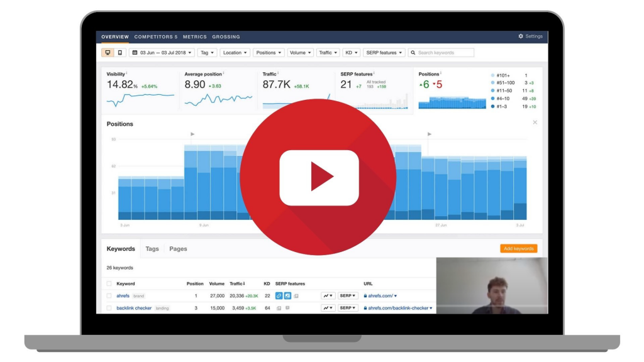Click the #11–50 legend color dot

[493, 90]
